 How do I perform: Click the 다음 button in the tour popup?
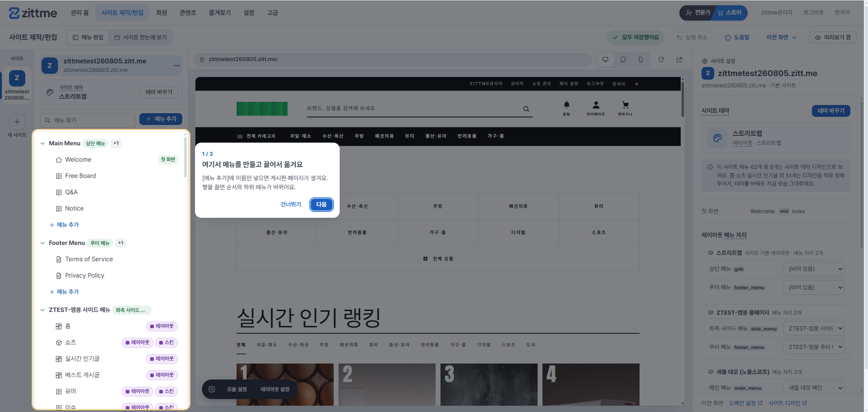pos(322,205)
